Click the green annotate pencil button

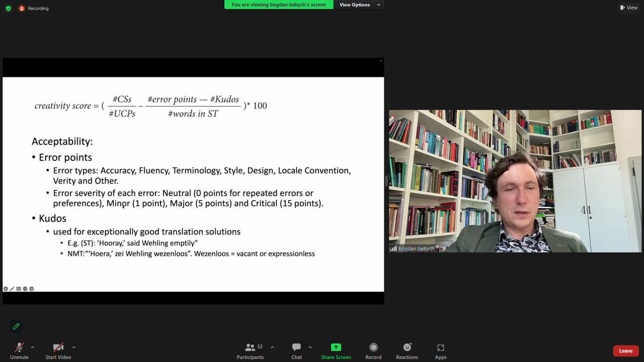(x=16, y=326)
